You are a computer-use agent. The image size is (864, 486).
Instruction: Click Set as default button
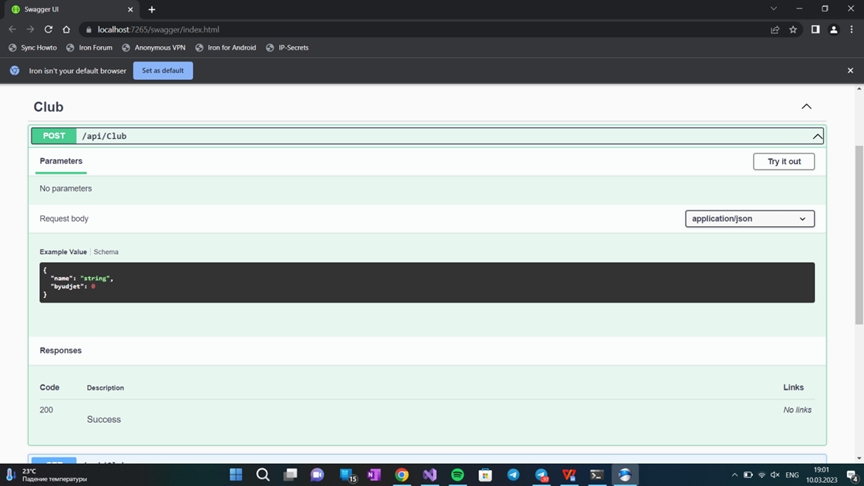tap(162, 71)
